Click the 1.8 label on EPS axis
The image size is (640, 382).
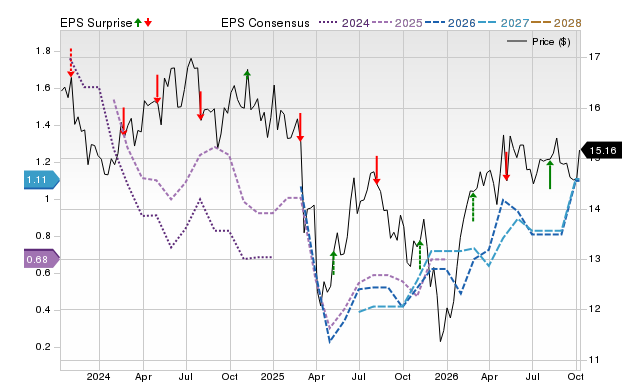click(x=43, y=51)
